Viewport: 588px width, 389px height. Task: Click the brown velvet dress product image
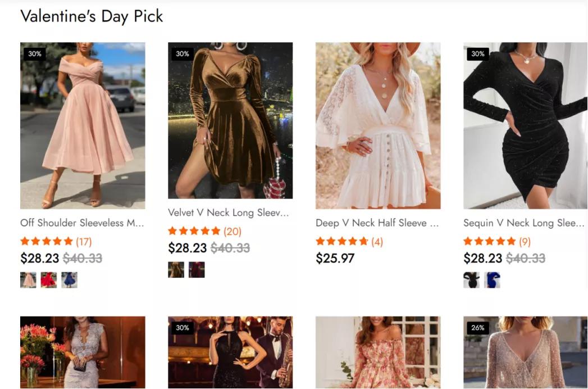230,120
